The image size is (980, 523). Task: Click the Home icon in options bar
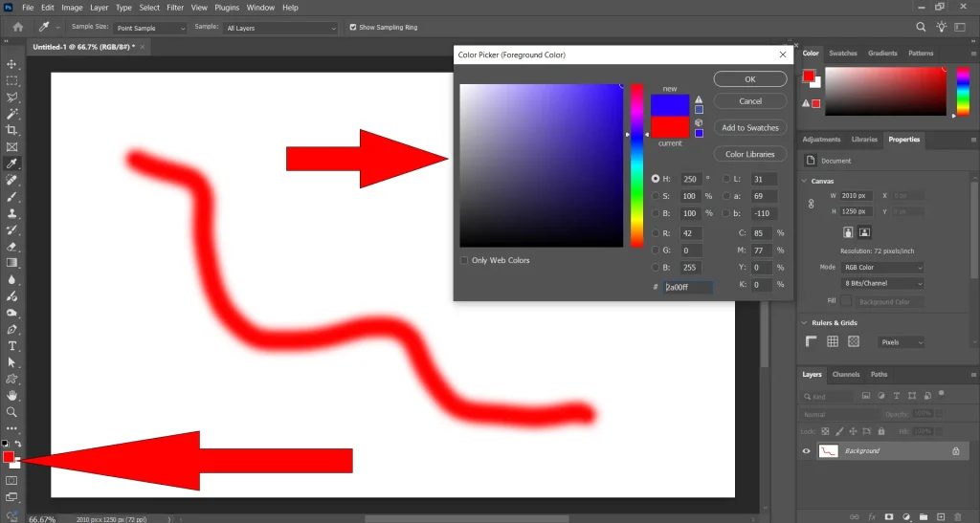(18, 27)
